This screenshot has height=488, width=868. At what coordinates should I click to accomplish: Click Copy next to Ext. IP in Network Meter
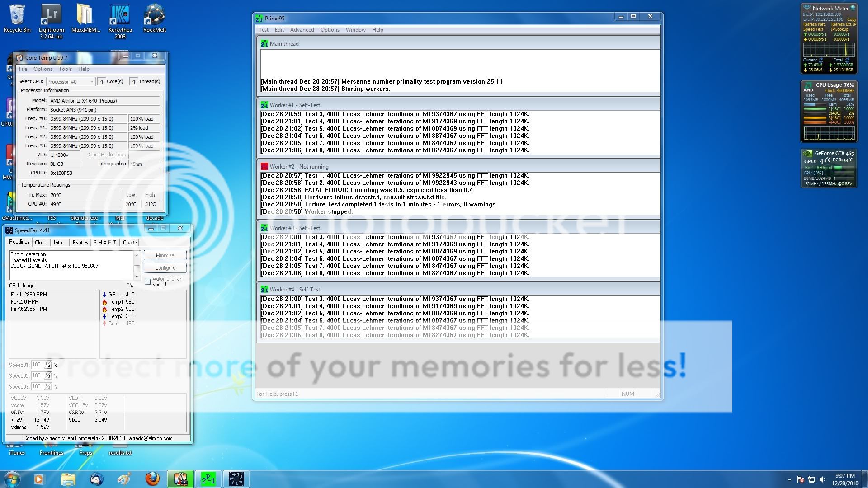click(851, 19)
